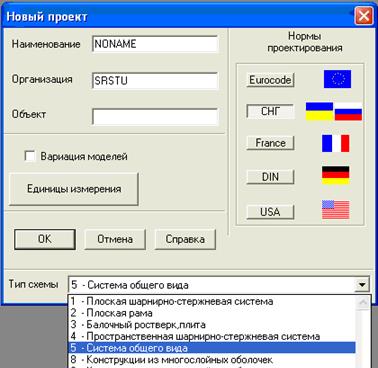Focus the empty Объект input field

pos(155,117)
